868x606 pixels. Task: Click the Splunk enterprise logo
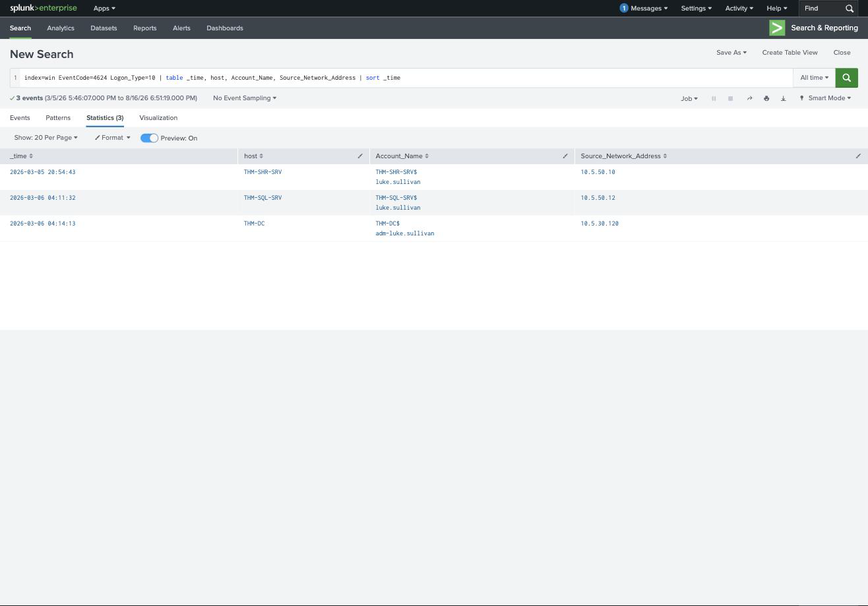click(43, 9)
